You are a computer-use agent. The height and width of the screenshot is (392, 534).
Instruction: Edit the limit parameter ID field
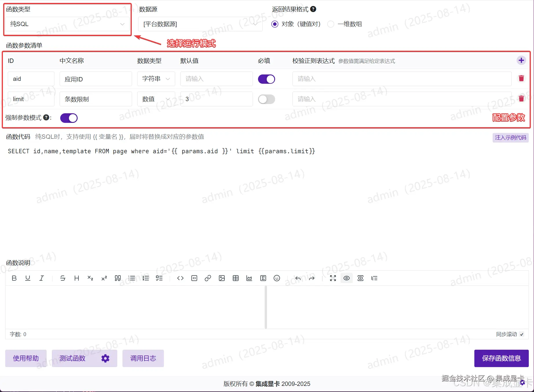point(31,99)
